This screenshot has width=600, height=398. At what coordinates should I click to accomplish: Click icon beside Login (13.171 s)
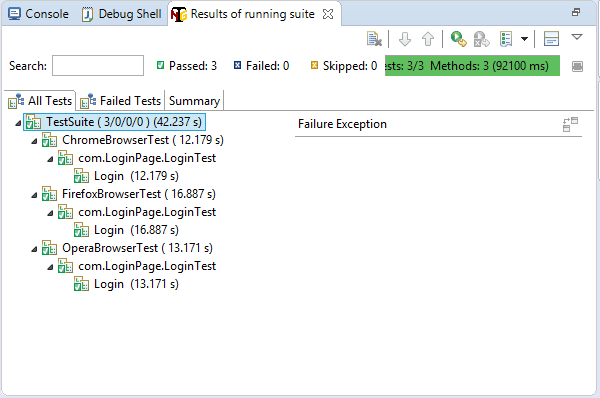pyautogui.click(x=81, y=284)
